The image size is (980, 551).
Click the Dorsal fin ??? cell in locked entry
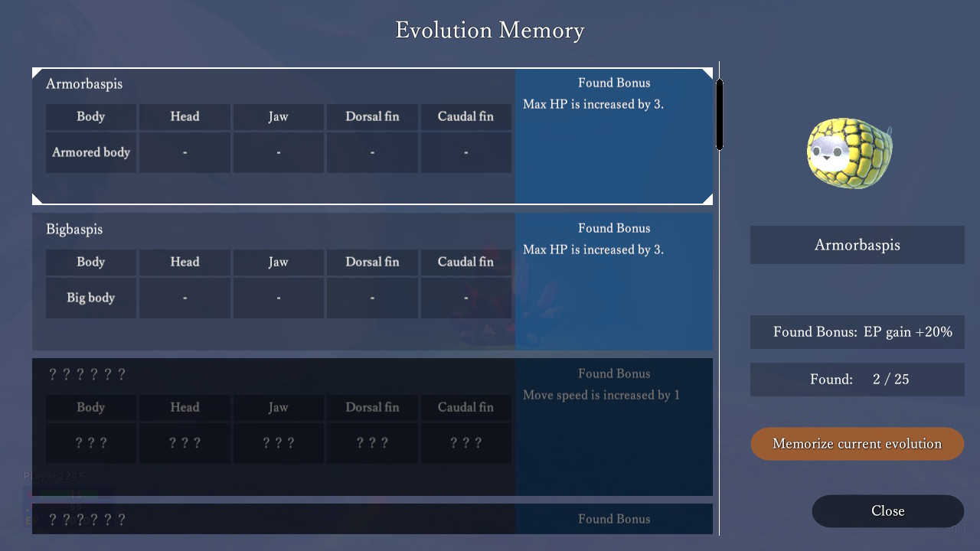(372, 443)
